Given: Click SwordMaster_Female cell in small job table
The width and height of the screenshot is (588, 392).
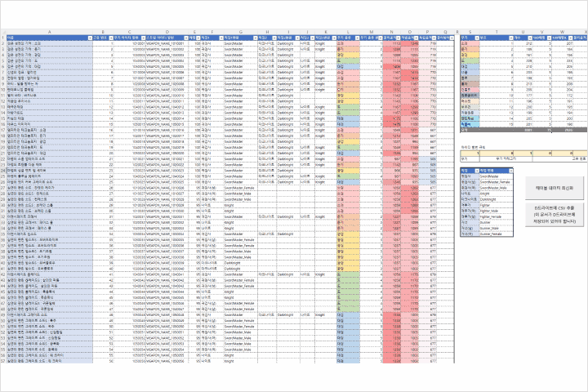Looking at the screenshot, I should [x=496, y=182].
